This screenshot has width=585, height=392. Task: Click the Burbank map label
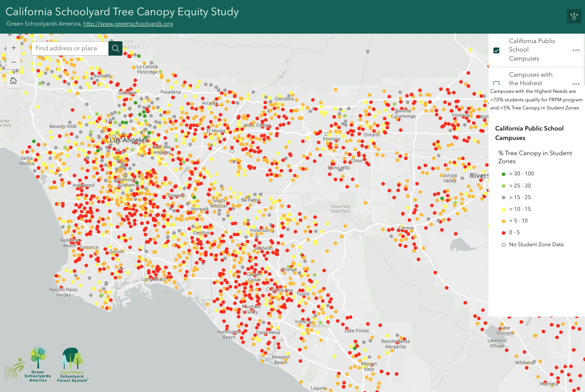(103, 76)
